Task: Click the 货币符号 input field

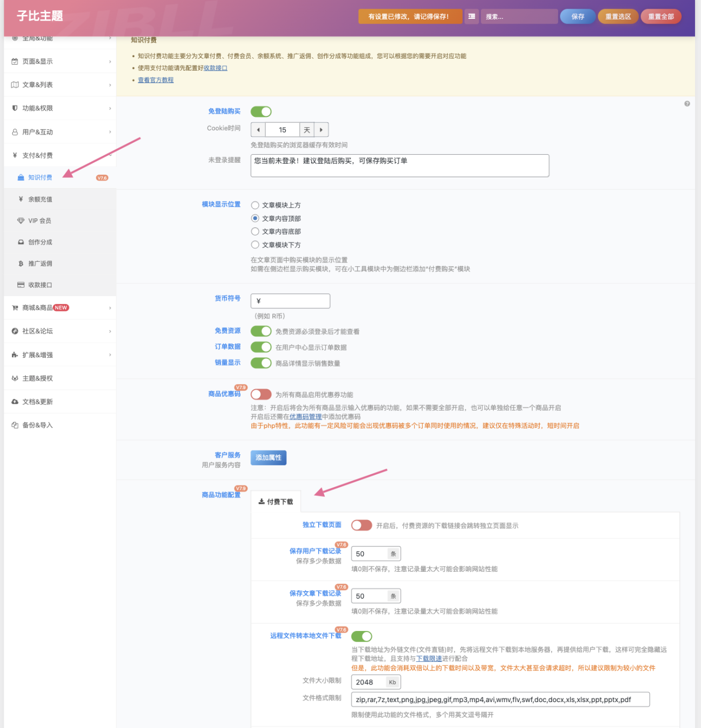Action: [290, 301]
